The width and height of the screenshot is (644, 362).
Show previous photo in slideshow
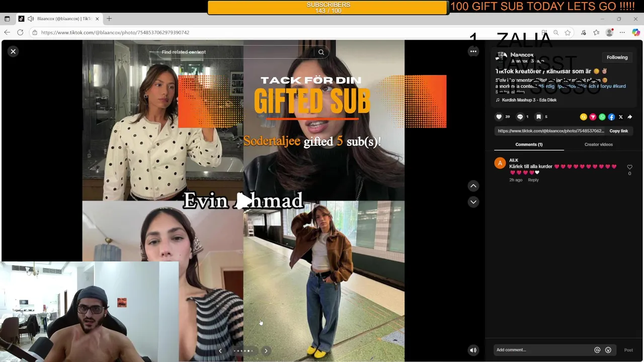tap(220, 351)
